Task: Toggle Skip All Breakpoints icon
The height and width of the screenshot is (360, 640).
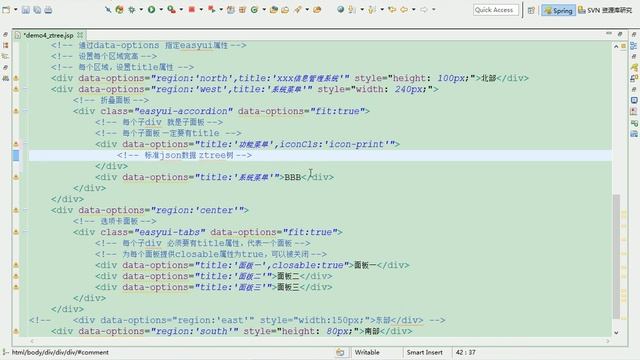Action: point(108,9)
